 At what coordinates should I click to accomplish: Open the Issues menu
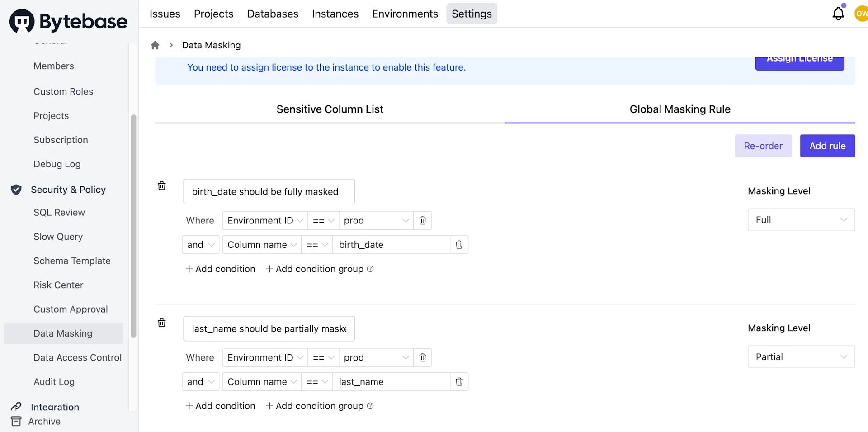point(165,14)
